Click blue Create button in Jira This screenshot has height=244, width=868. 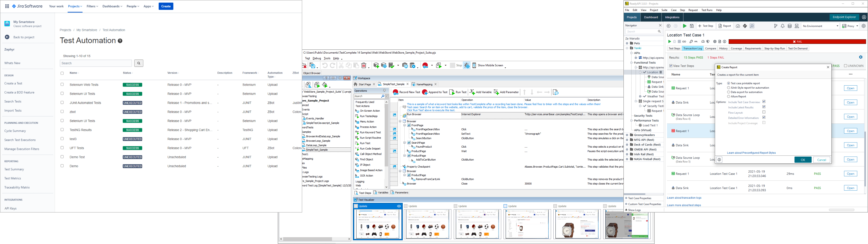pos(166,6)
